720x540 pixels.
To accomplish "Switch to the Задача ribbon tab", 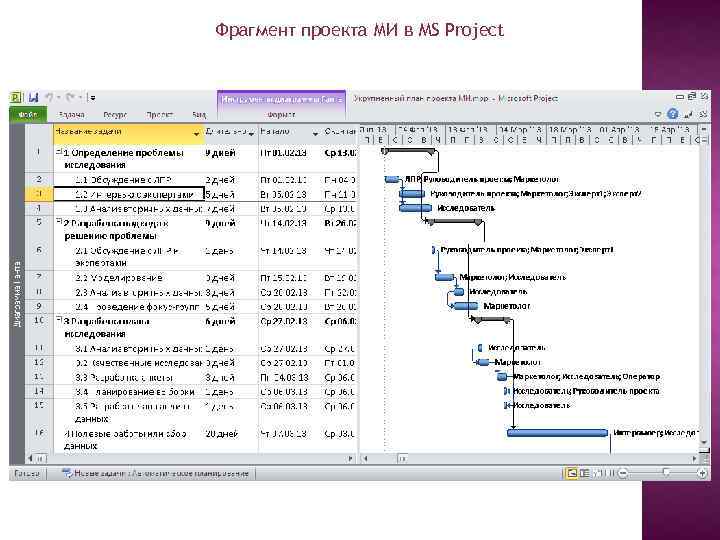I will (x=72, y=115).
